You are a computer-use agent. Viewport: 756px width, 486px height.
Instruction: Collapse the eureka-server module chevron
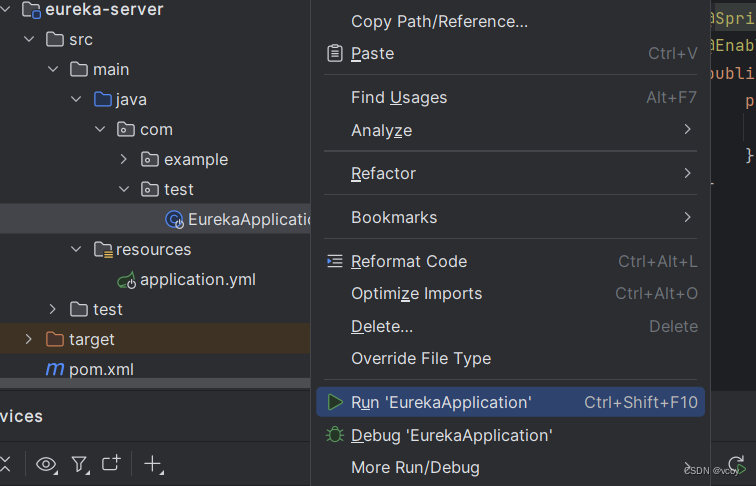tap(5, 9)
